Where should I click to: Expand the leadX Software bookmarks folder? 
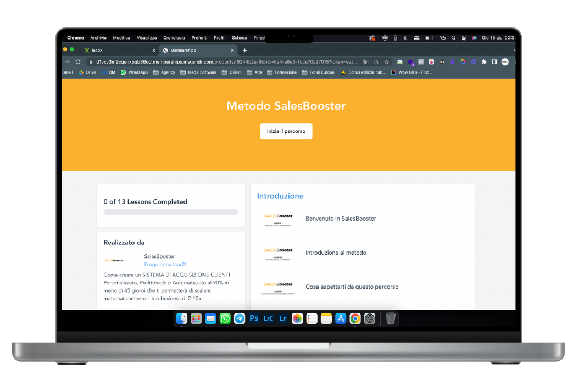tap(198, 72)
